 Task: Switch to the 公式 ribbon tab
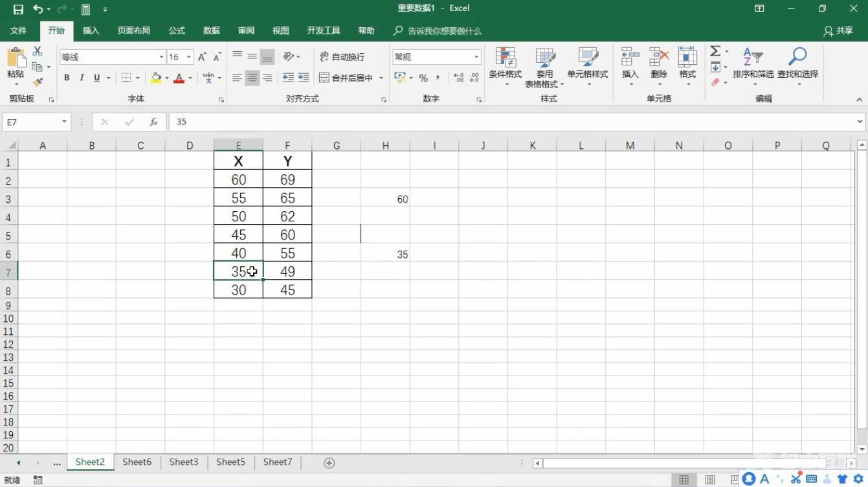pos(177,30)
